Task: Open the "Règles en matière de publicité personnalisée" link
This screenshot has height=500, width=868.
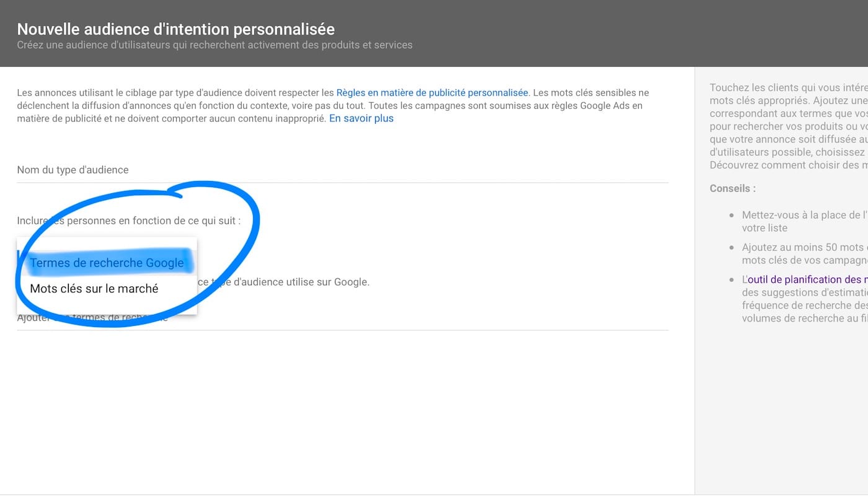Action: click(x=432, y=92)
